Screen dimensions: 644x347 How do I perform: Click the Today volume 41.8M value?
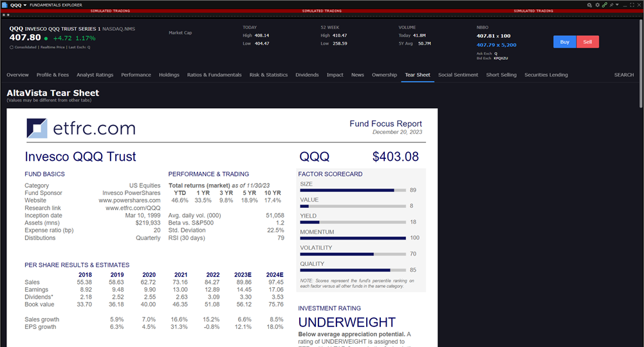click(419, 36)
